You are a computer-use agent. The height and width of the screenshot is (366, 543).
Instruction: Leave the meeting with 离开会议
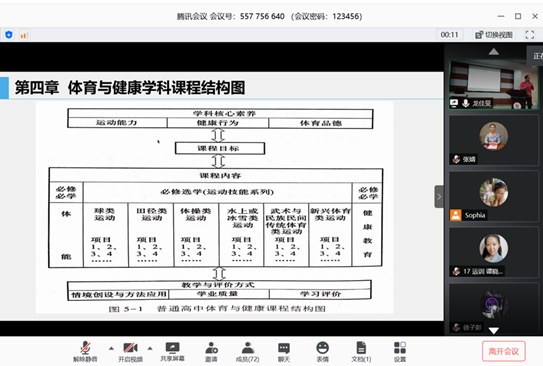tap(504, 351)
